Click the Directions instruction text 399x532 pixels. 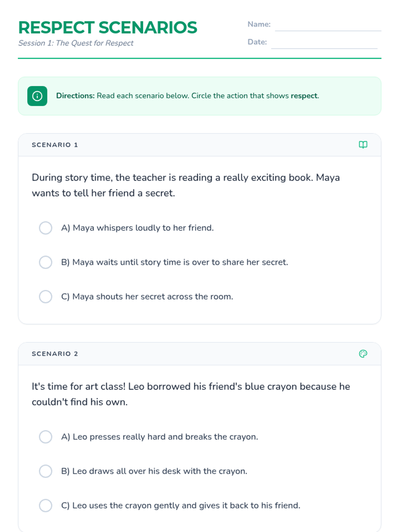188,96
